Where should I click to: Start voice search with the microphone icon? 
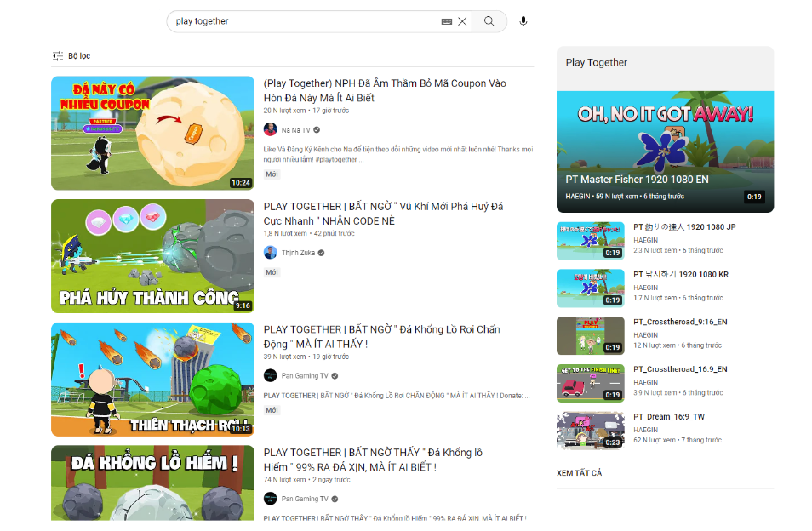(523, 21)
